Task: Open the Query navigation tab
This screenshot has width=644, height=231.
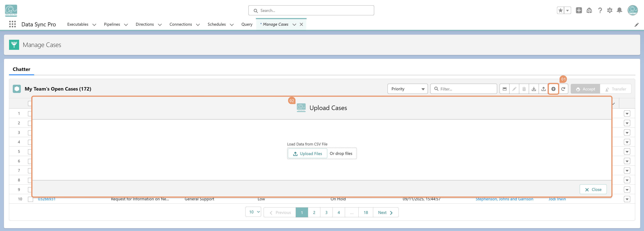Action: click(247, 24)
